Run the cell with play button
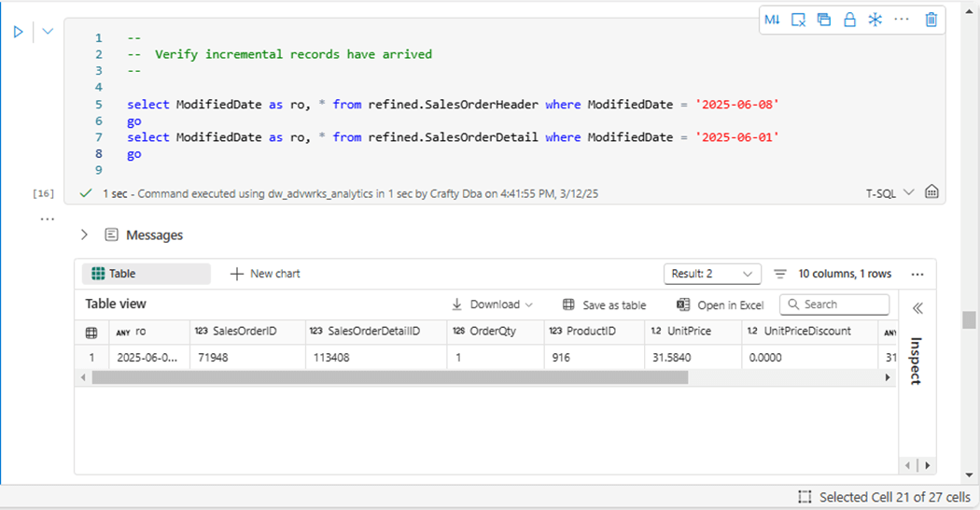This screenshot has width=980, height=510. [x=18, y=32]
